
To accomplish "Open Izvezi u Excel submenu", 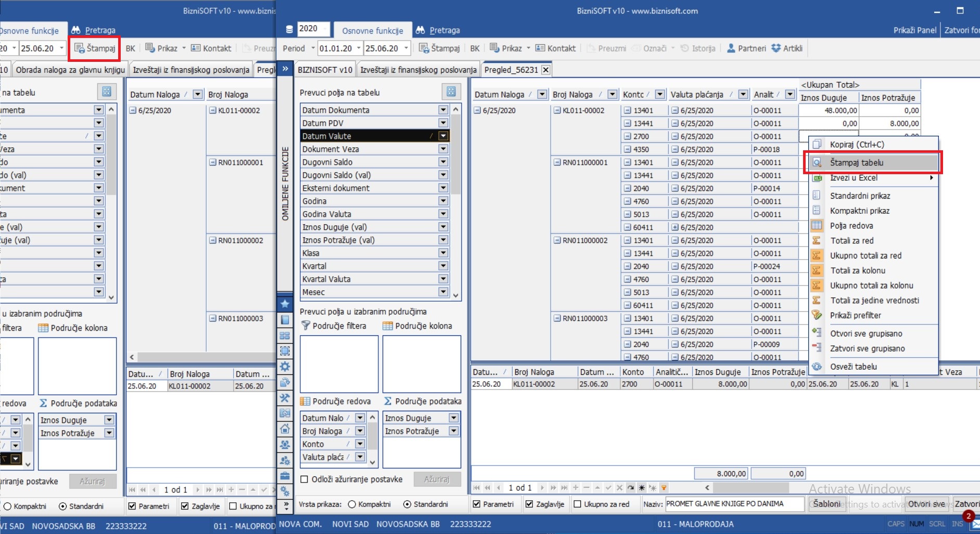I will [x=873, y=178].
